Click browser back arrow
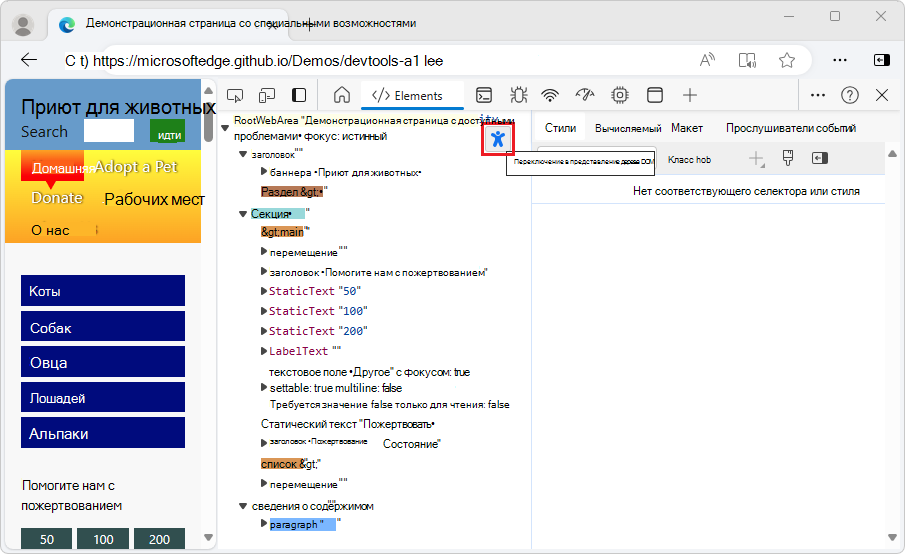The height and width of the screenshot is (554, 905). [x=29, y=60]
